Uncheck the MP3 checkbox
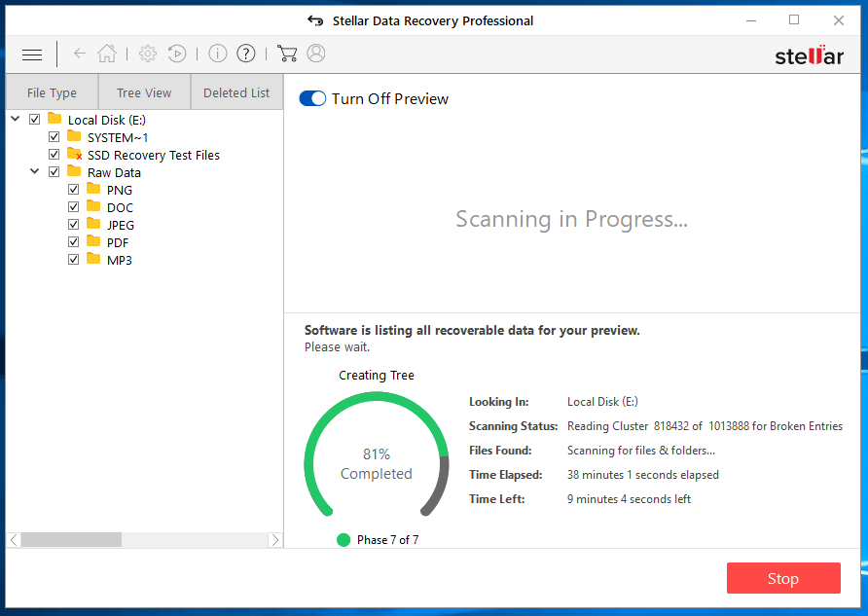The width and height of the screenshot is (868, 616). pos(73,260)
